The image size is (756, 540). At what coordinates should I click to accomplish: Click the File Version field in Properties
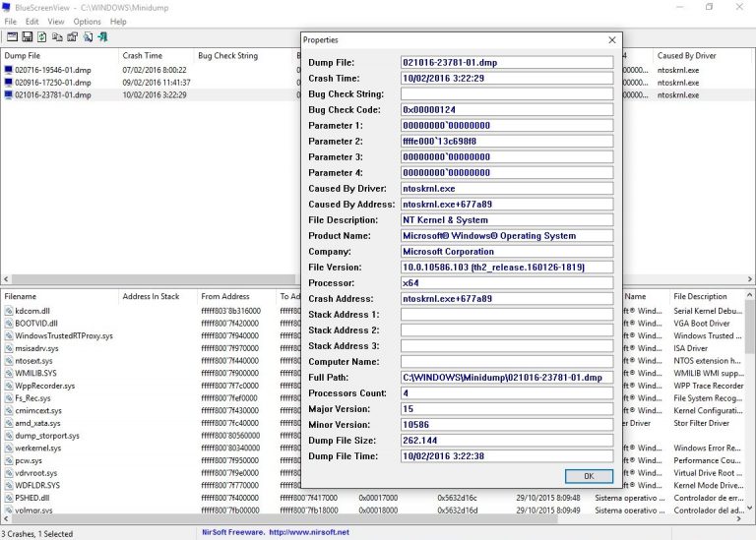[x=507, y=268]
